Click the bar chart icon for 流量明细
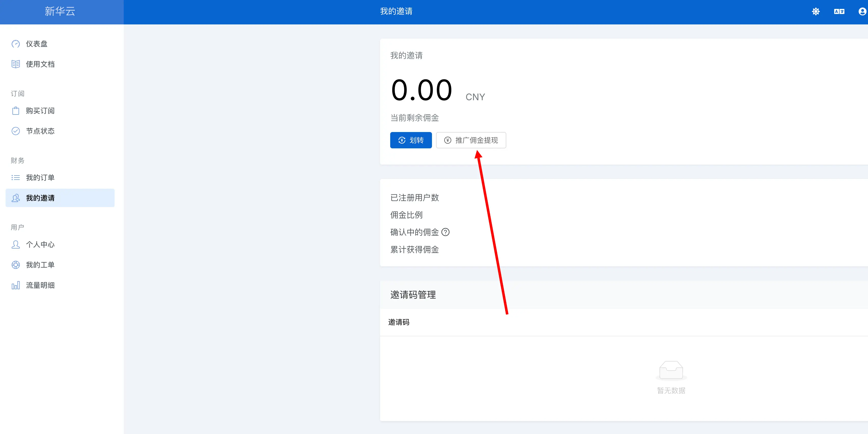Viewport: 868px width, 434px height. tap(16, 285)
